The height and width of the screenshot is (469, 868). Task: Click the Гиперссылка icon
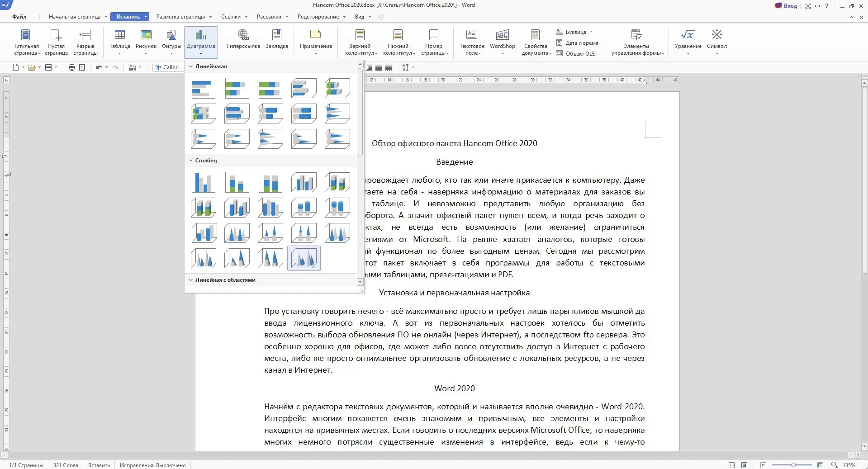click(243, 36)
